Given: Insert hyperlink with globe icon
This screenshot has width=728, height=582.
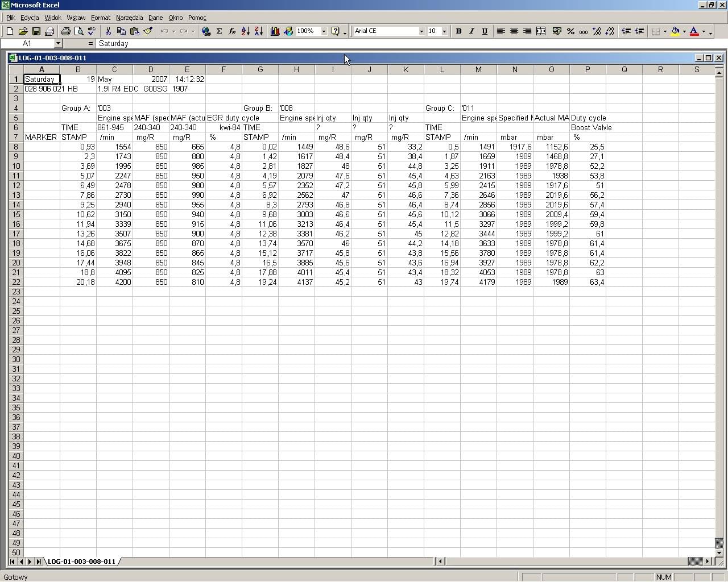Looking at the screenshot, I should coord(206,31).
